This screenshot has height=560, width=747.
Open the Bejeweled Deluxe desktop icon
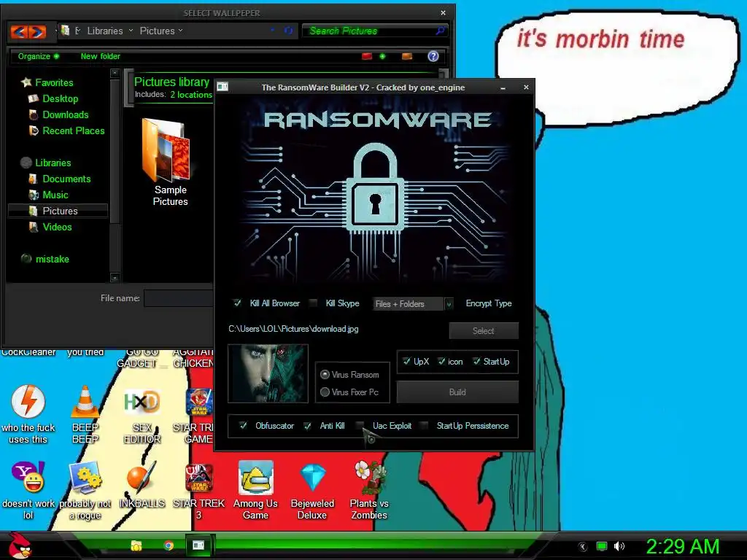[312, 490]
